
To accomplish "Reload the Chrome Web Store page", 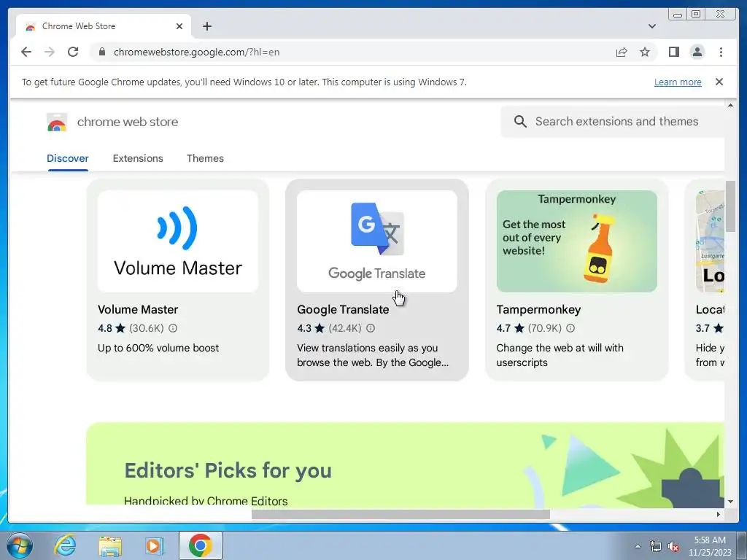I will point(73,52).
